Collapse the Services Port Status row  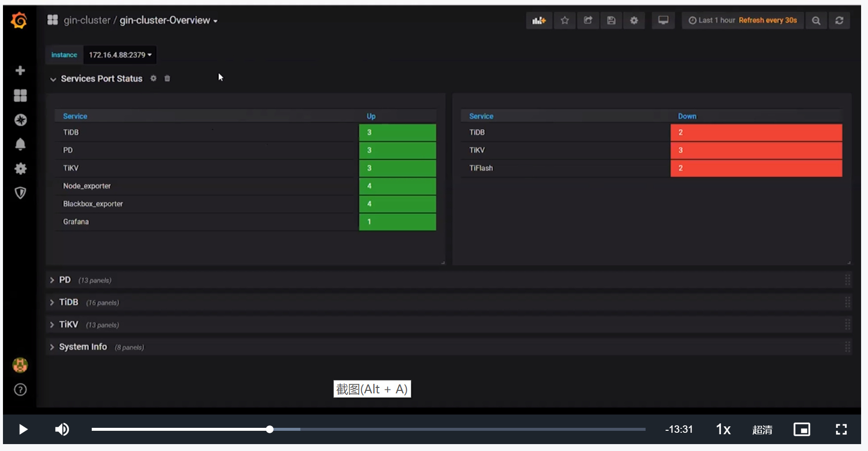tap(53, 79)
